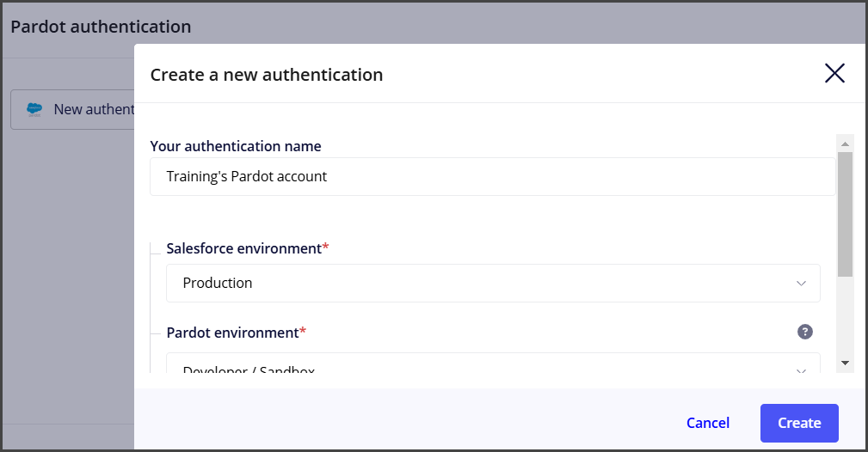Click the Create a new authentication title
Viewport: 868px width, 452px height.
(x=267, y=75)
